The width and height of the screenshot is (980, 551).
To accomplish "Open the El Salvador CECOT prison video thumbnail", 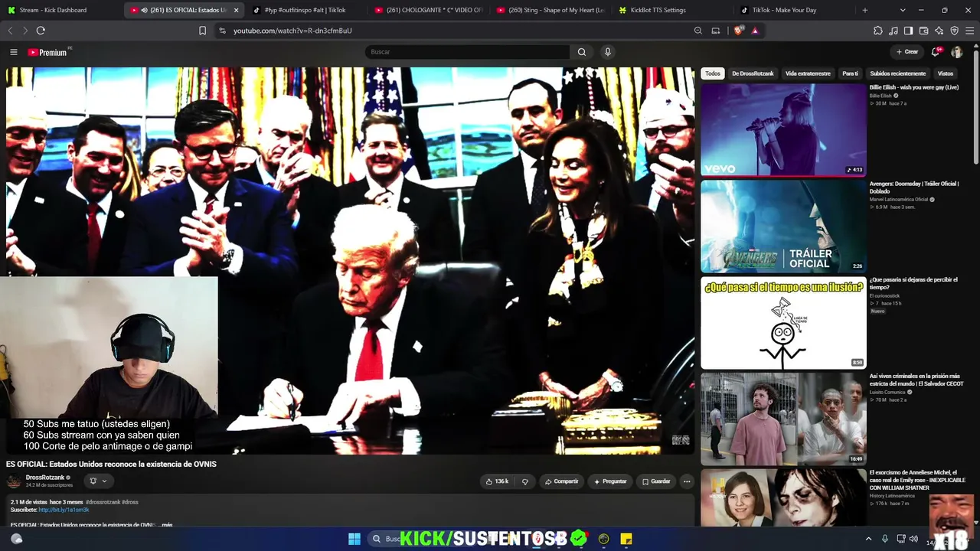I will tap(783, 419).
